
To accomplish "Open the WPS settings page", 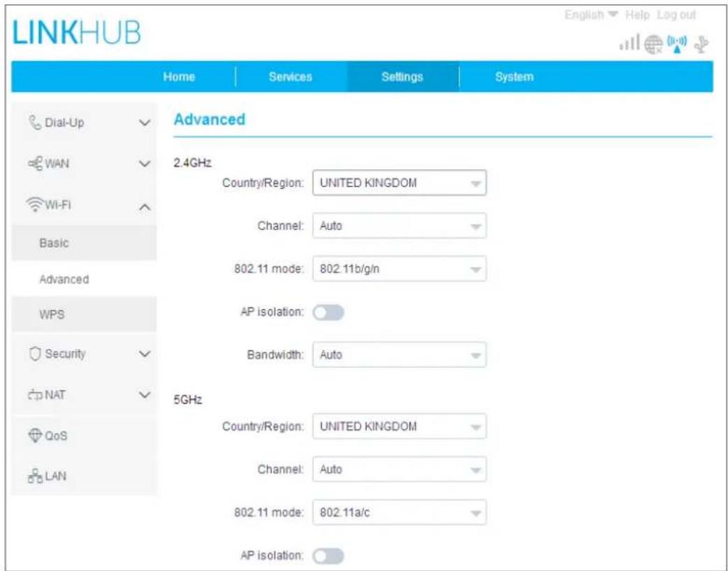I will coord(84,314).
